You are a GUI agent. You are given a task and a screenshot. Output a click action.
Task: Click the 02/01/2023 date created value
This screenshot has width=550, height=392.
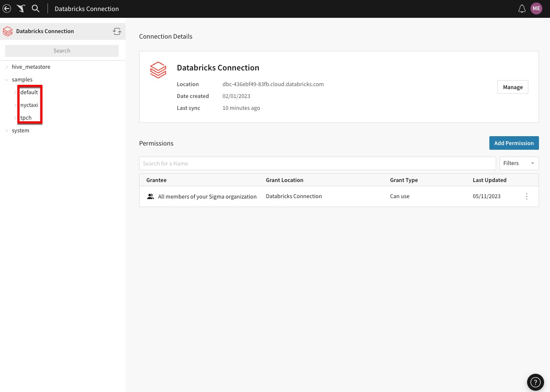pos(236,96)
